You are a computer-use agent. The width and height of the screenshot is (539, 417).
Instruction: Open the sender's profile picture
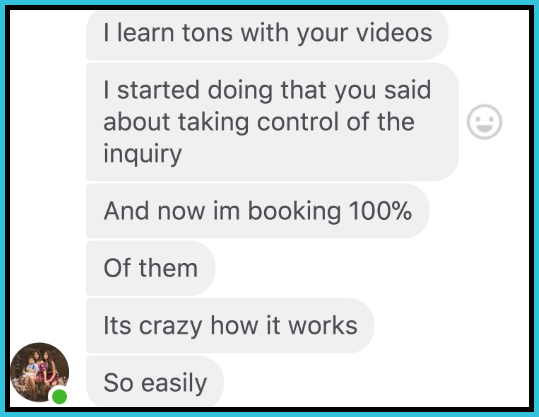tap(40, 372)
